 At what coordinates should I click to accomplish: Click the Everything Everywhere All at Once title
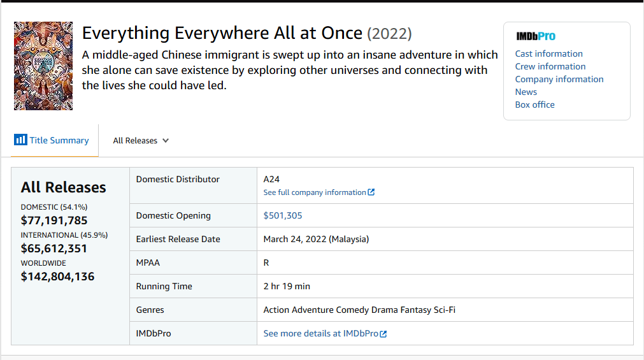click(222, 33)
